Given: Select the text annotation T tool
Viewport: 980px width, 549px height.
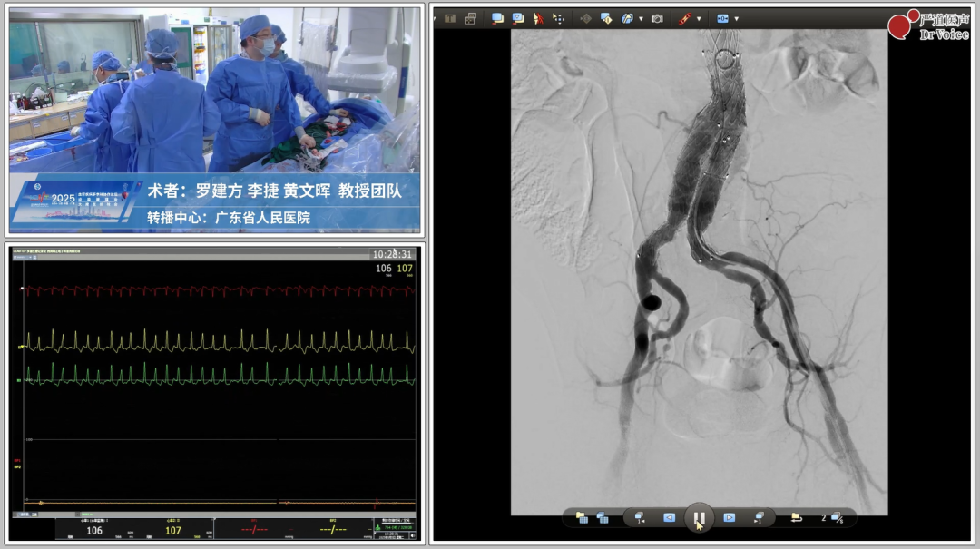Looking at the screenshot, I should pos(449,18).
